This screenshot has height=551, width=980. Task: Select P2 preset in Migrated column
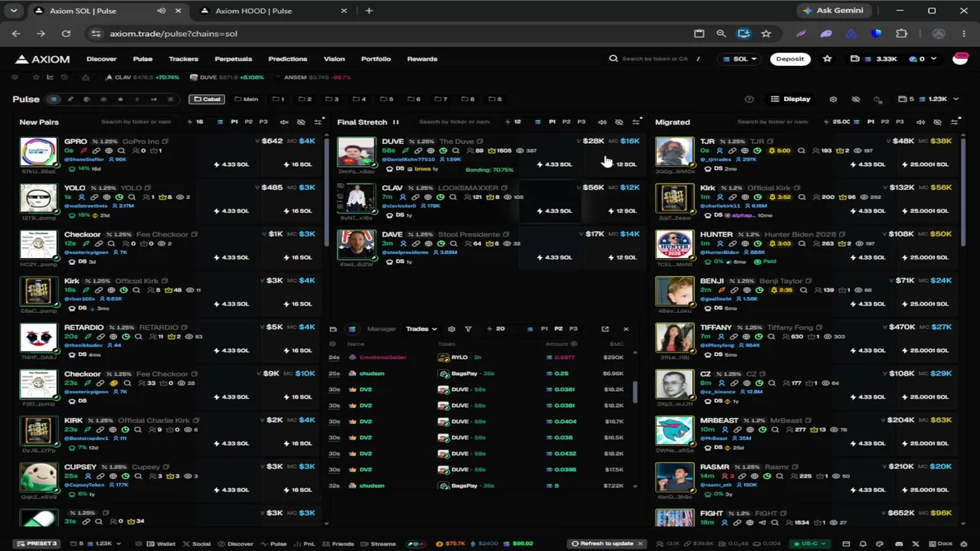(x=885, y=122)
